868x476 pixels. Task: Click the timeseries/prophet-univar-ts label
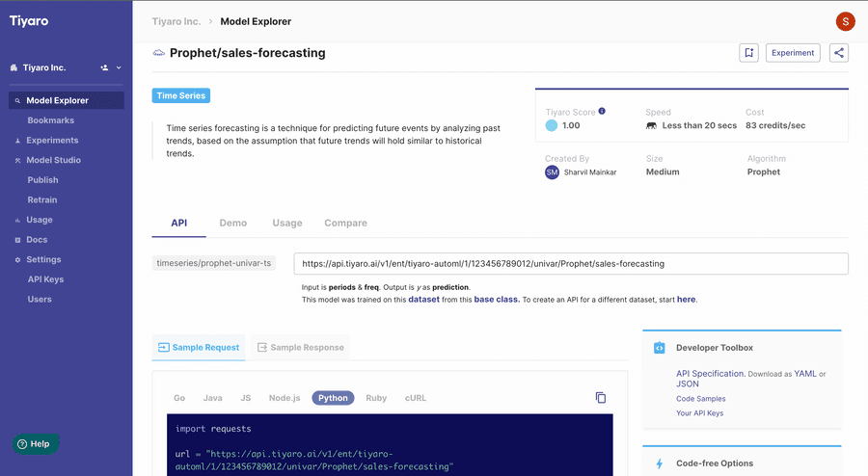point(214,263)
